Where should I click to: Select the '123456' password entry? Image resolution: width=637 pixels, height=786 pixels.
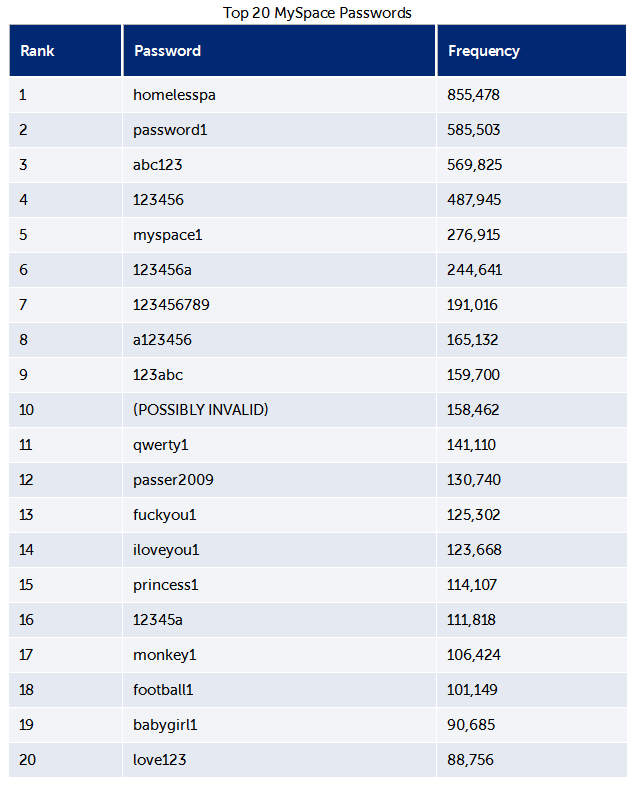158,200
